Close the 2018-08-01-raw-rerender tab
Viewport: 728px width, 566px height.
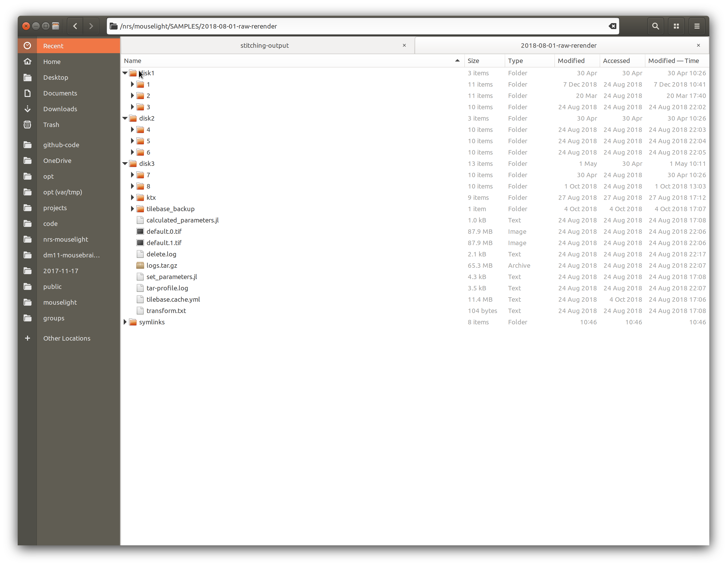[698, 45]
